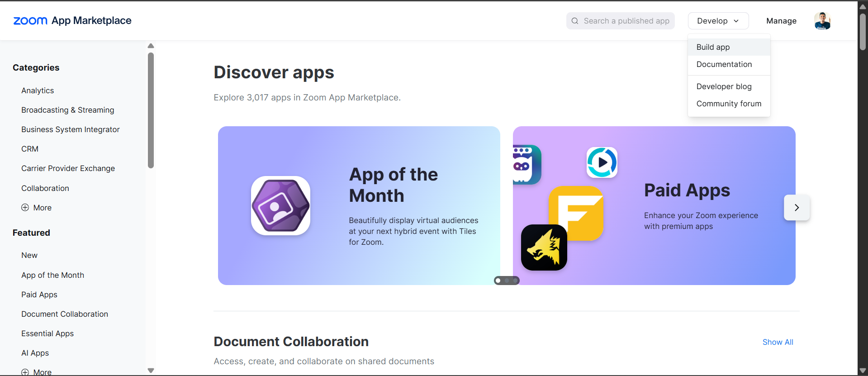Click the page scrollbar down arrow
Screen dimensions: 868x376
[863, 371]
